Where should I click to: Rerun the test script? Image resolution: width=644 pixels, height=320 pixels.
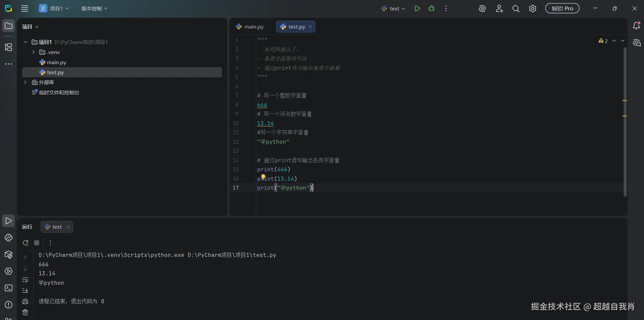pos(26,243)
